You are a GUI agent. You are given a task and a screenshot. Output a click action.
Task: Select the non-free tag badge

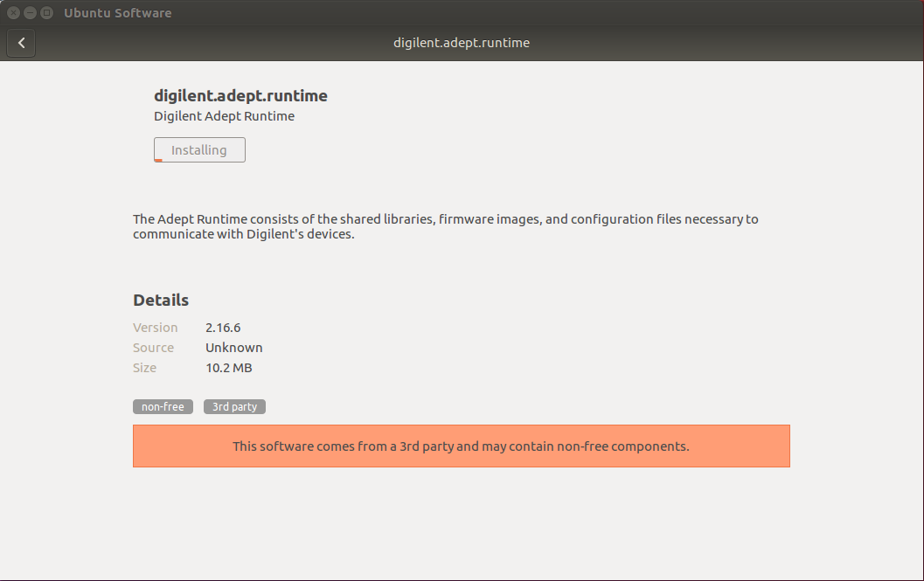point(163,406)
